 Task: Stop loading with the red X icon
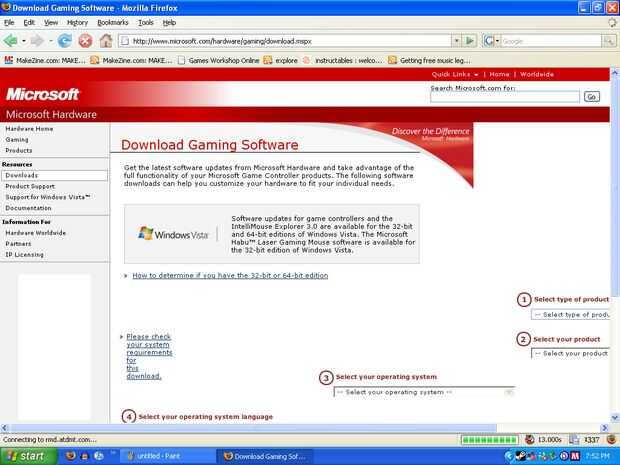[85, 40]
